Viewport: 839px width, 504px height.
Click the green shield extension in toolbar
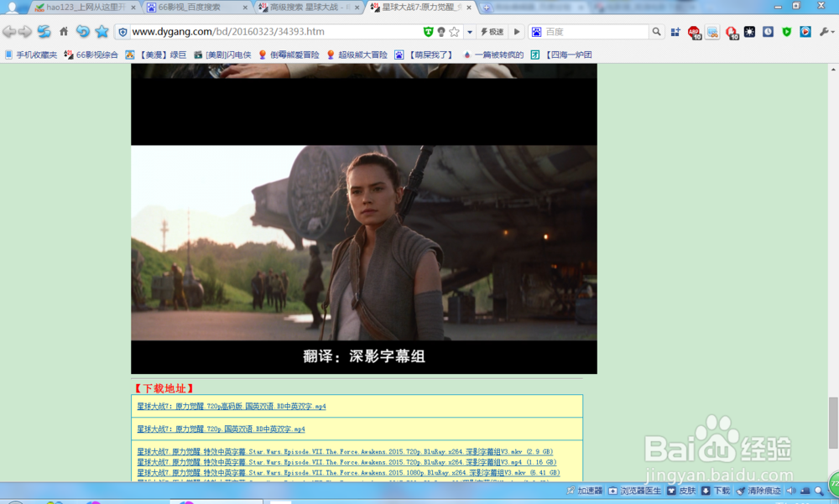787,32
